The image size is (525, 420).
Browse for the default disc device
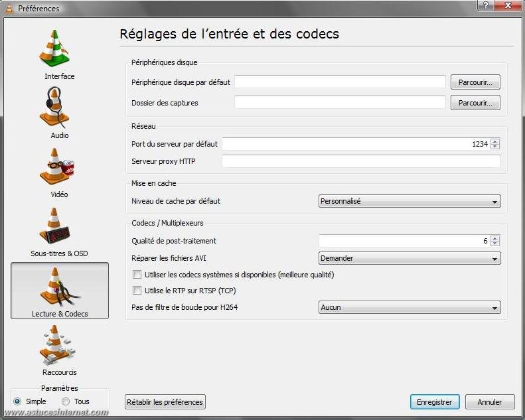click(x=475, y=82)
